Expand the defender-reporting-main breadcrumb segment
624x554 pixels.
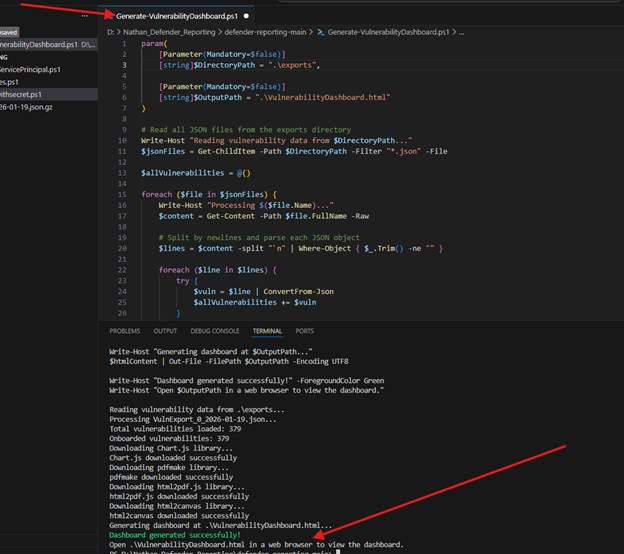(x=264, y=33)
